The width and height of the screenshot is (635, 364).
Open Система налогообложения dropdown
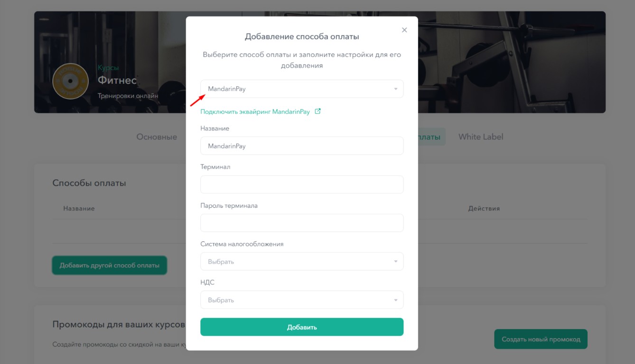click(x=302, y=262)
